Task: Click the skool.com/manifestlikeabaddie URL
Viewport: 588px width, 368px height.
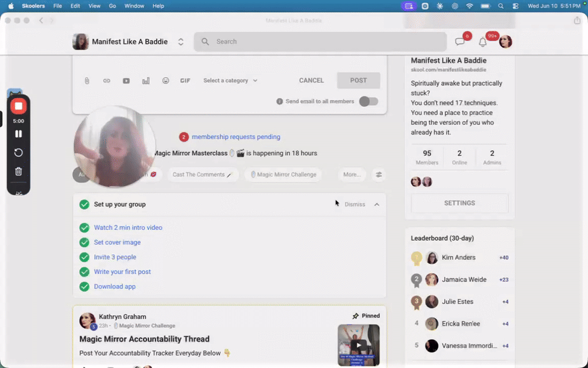Action: pos(448,70)
